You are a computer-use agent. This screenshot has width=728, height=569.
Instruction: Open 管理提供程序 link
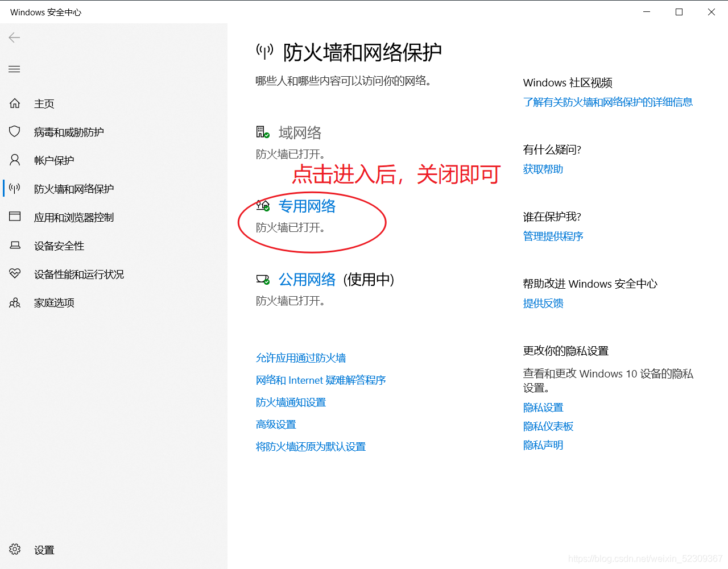click(553, 236)
